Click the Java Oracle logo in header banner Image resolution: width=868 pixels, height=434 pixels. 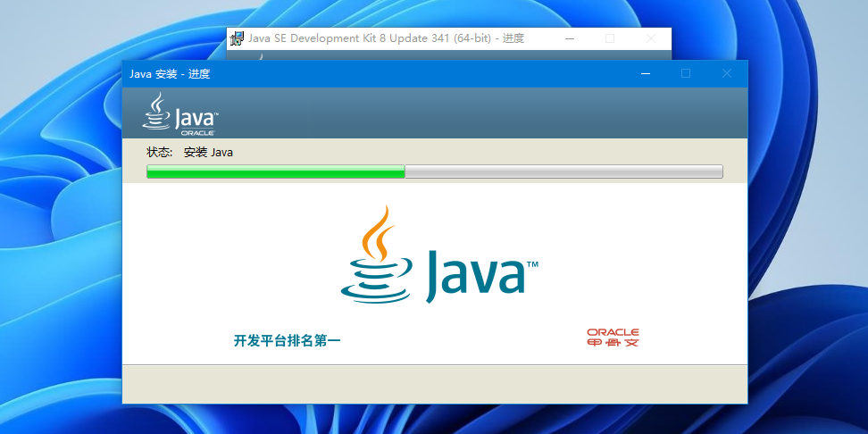pyautogui.click(x=180, y=114)
